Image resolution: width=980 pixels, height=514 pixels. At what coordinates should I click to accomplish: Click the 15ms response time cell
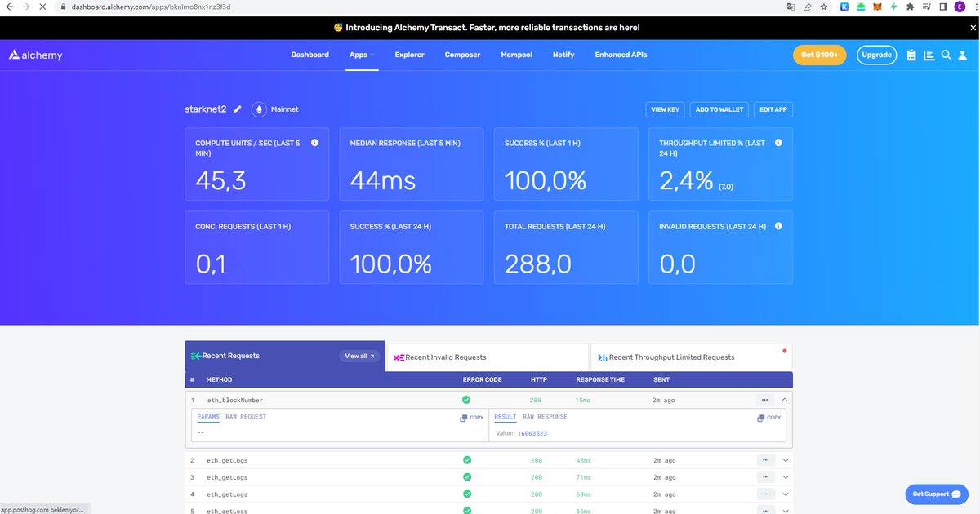pos(582,401)
